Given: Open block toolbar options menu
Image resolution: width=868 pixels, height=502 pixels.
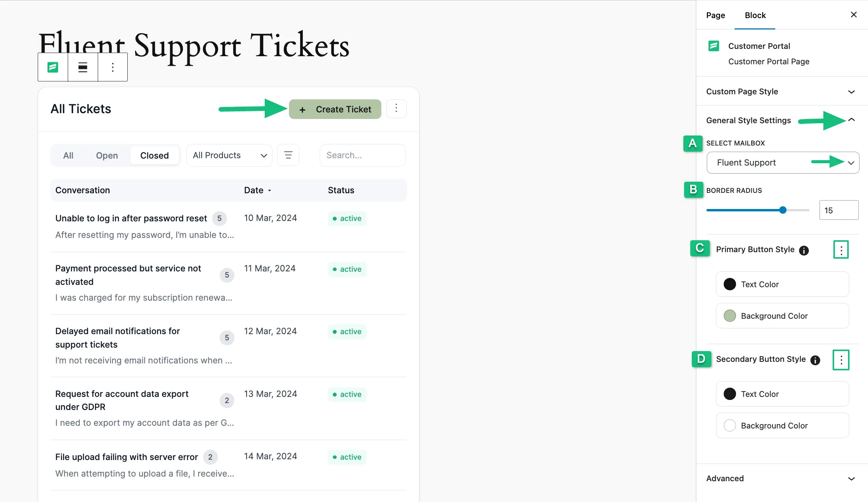Looking at the screenshot, I should (x=113, y=67).
